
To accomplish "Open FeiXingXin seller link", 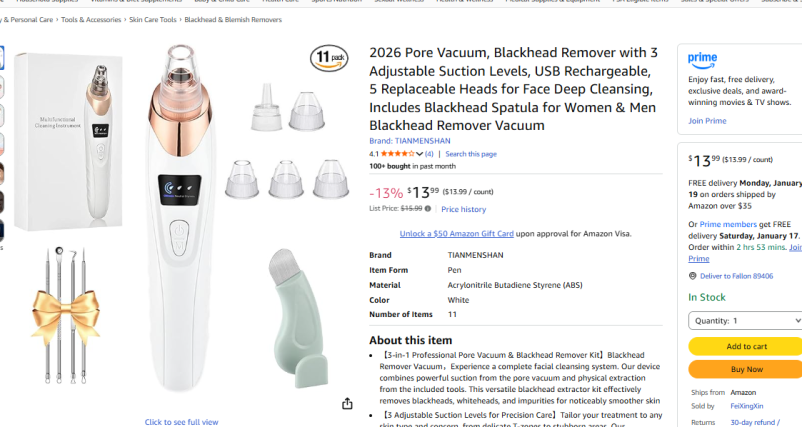I will [747, 406].
